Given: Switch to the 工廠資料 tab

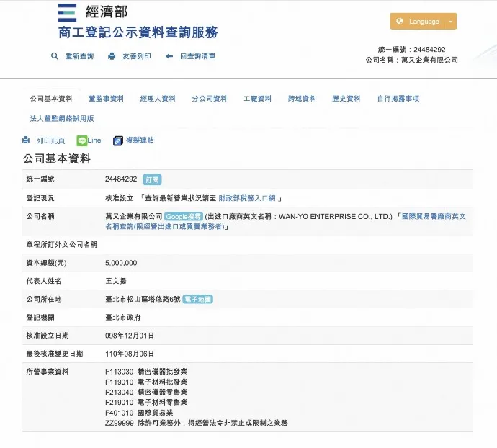Looking at the screenshot, I should pos(257,99).
